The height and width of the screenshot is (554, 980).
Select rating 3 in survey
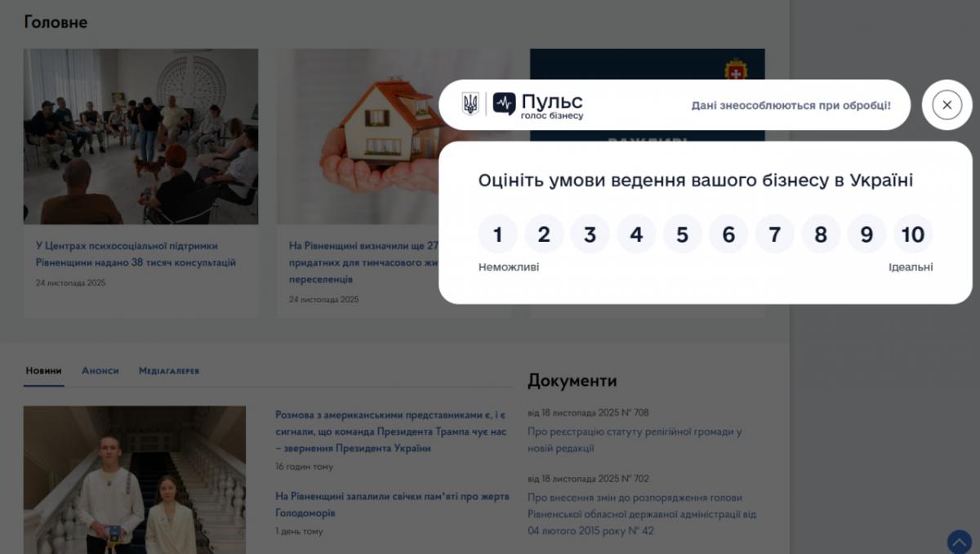tap(590, 235)
